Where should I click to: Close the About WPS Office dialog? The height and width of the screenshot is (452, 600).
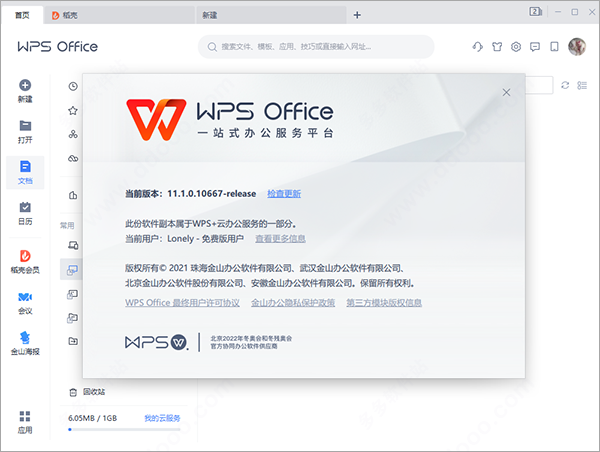506,92
